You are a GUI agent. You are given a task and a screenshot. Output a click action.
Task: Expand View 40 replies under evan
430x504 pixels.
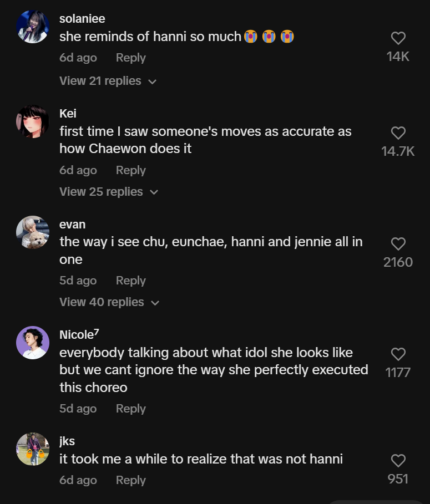109,302
